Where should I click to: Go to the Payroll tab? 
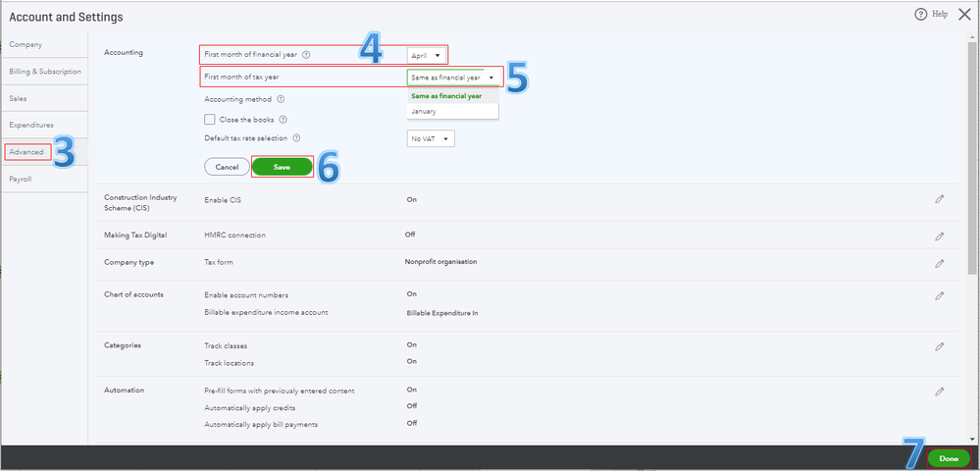(x=44, y=180)
